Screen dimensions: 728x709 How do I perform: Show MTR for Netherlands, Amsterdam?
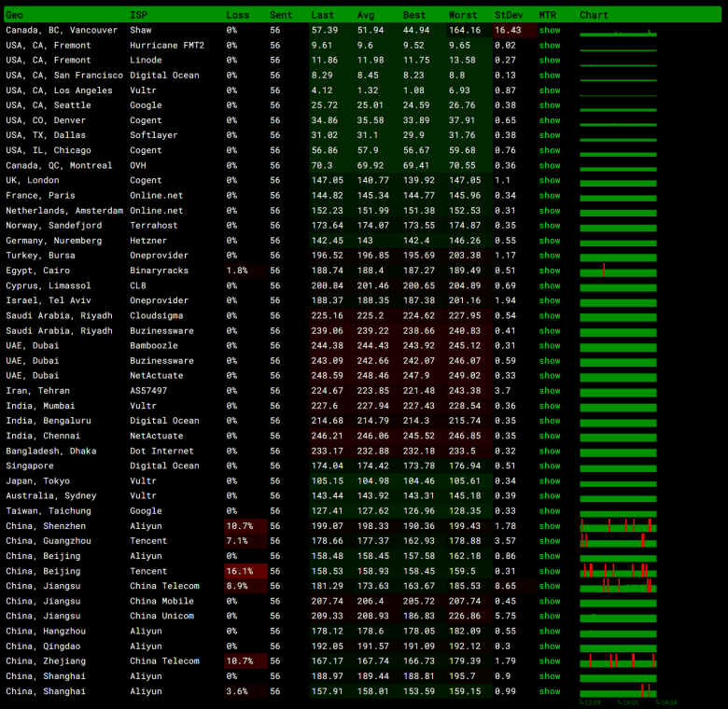[549, 211]
